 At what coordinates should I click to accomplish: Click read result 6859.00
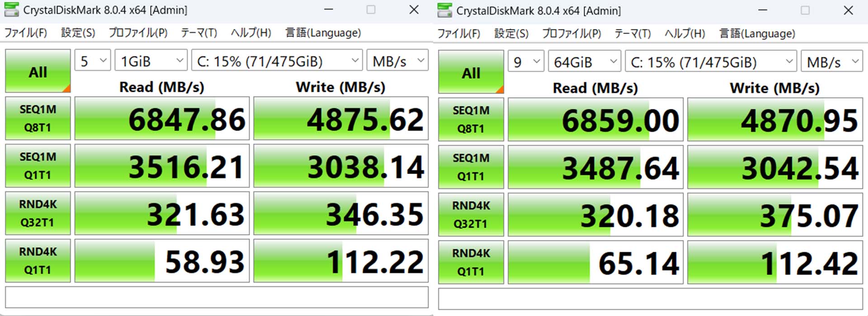point(595,119)
